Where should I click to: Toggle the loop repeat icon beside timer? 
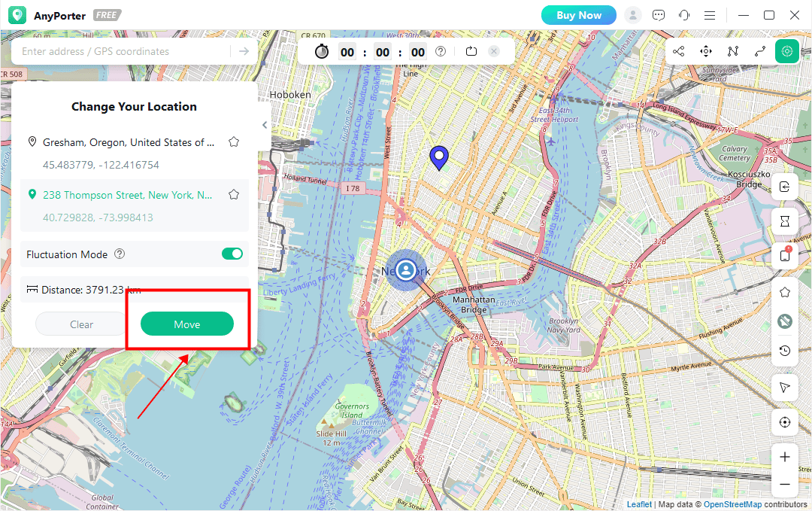[x=471, y=51]
